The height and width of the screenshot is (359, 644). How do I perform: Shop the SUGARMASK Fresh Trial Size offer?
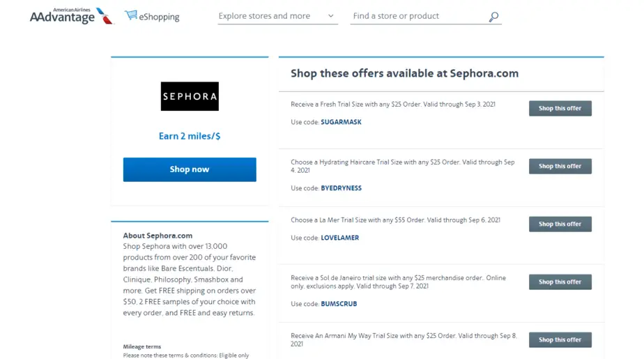(x=560, y=109)
